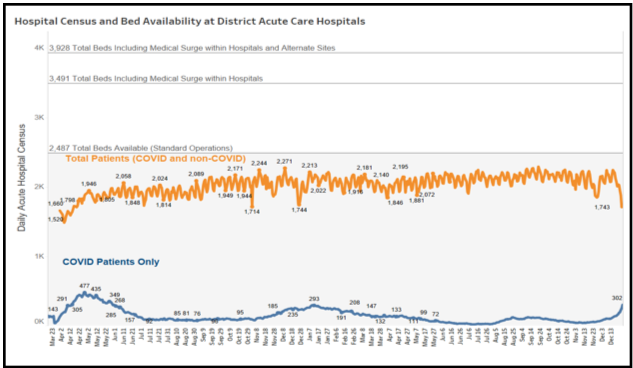Screen dimensions: 633x368
Task: Click the 235 COVID data label
Action: (293, 315)
